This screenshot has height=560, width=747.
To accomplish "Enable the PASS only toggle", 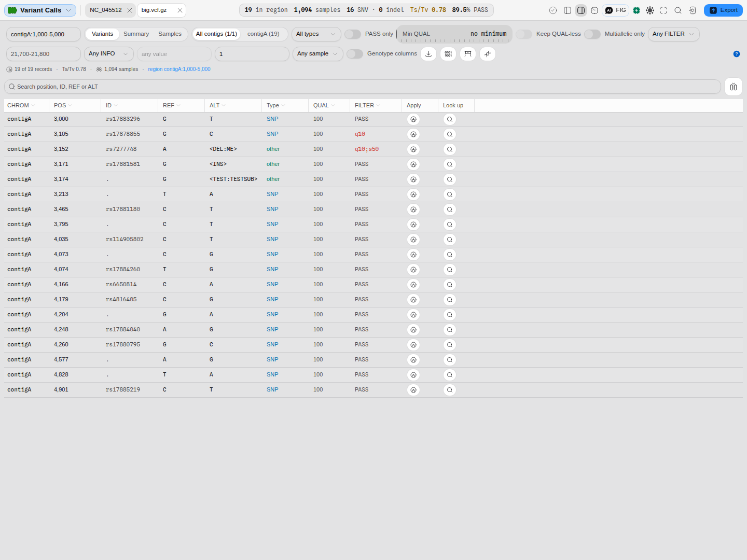I will click(x=353, y=34).
